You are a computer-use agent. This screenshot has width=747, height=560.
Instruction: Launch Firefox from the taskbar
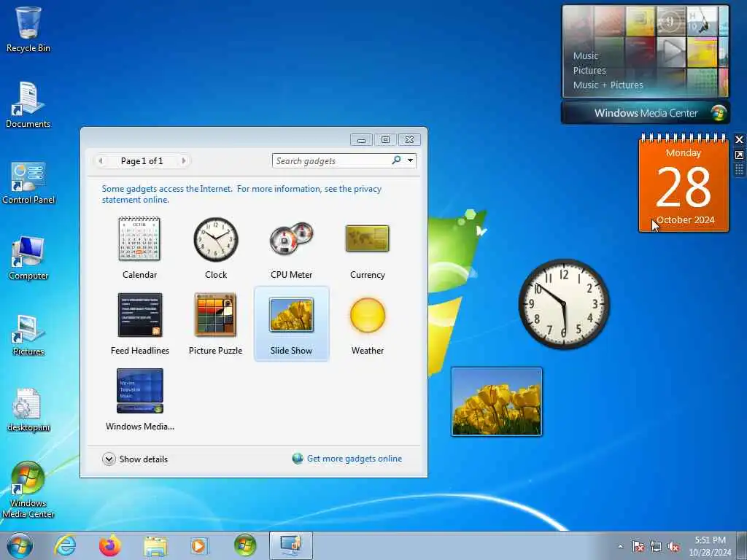pyautogui.click(x=110, y=545)
